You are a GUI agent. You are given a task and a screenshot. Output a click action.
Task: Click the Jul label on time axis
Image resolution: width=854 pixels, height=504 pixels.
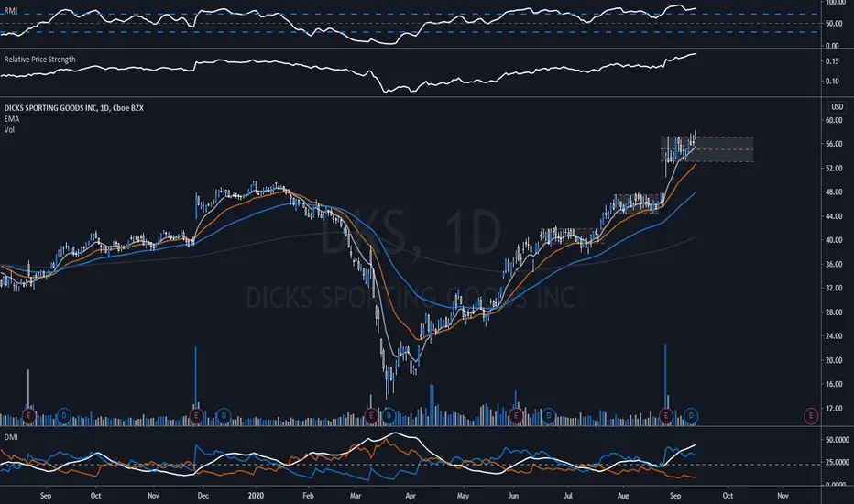tap(568, 495)
